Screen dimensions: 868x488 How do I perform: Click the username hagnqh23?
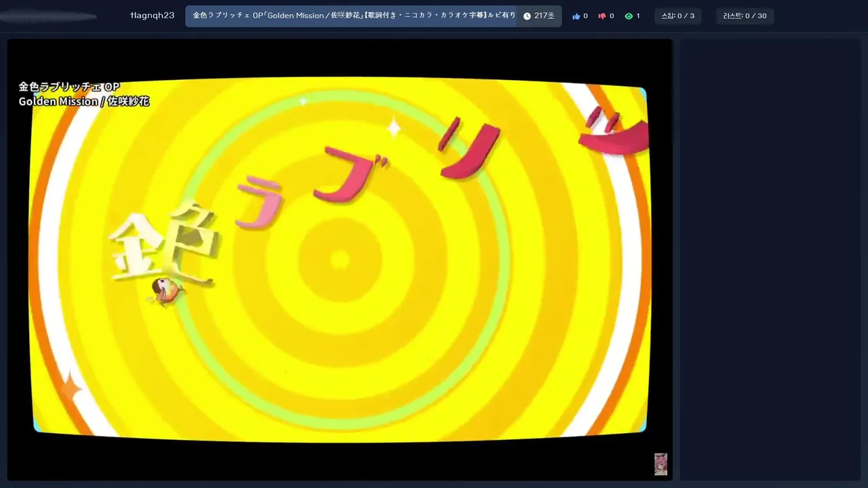(152, 16)
